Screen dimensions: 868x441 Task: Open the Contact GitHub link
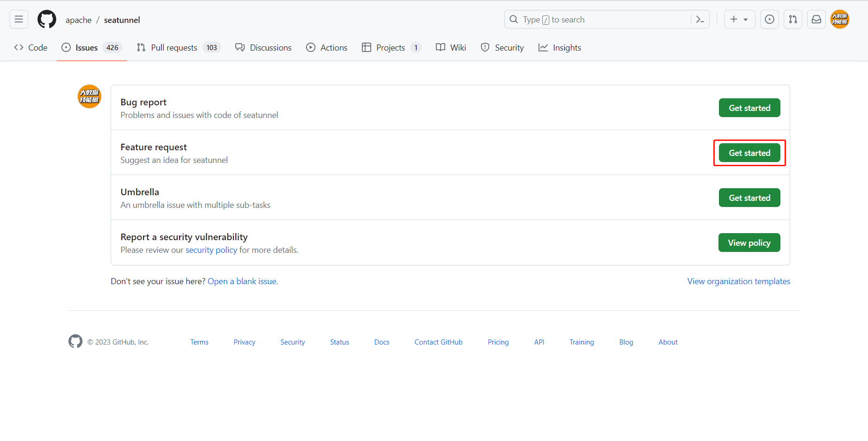point(438,342)
